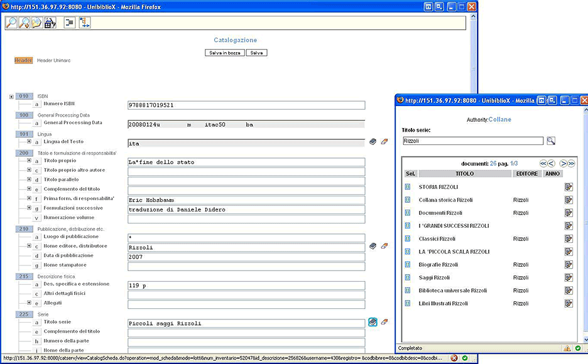Click into the Formulazioni successive input field
This screenshot has height=364, width=588.
(246, 210)
